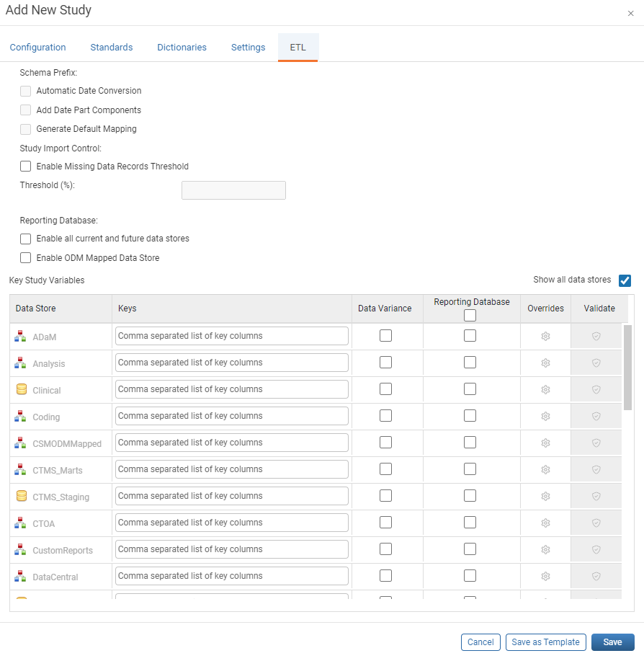Click the Cancel button

point(480,642)
